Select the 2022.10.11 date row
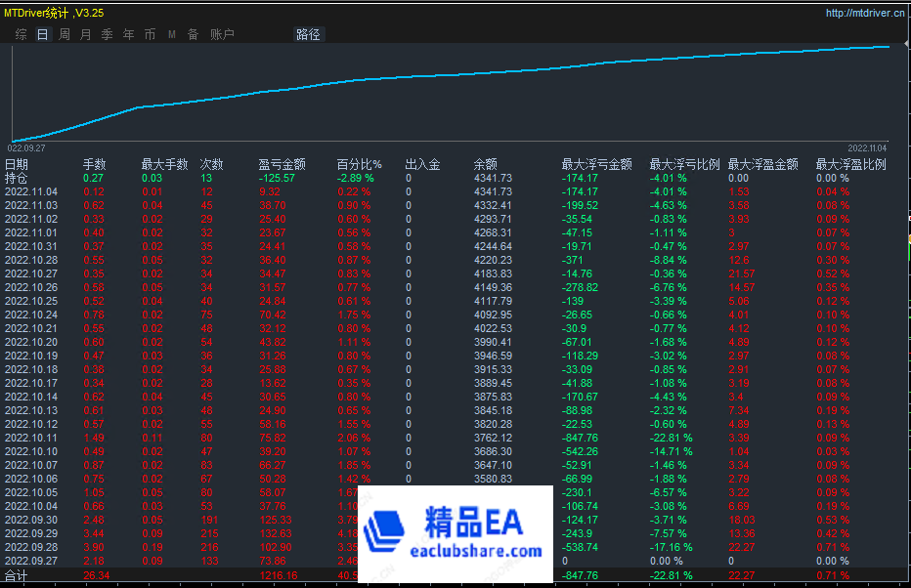 click(x=31, y=439)
